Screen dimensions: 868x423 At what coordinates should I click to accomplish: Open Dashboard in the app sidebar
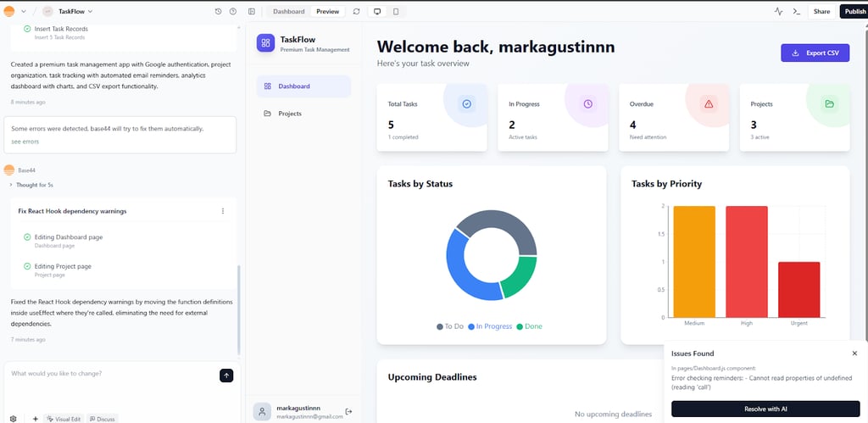(303, 86)
